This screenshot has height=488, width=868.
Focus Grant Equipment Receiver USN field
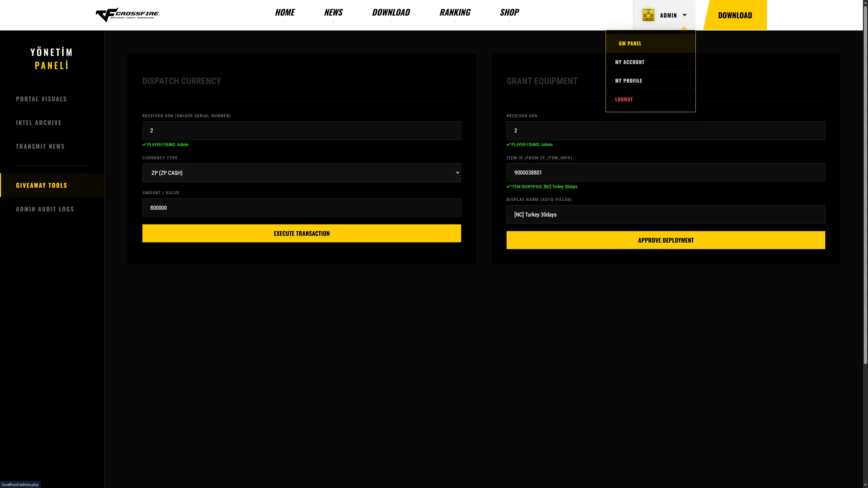(x=666, y=131)
